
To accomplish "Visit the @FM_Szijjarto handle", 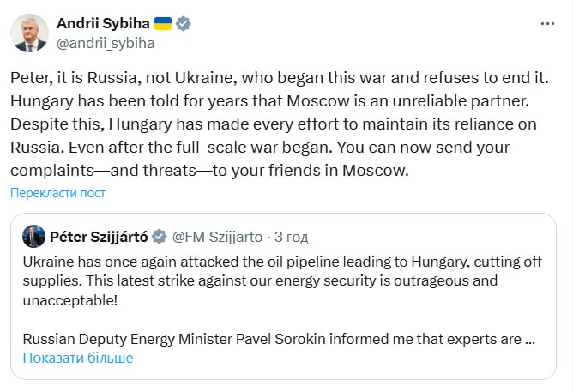I will click(216, 237).
